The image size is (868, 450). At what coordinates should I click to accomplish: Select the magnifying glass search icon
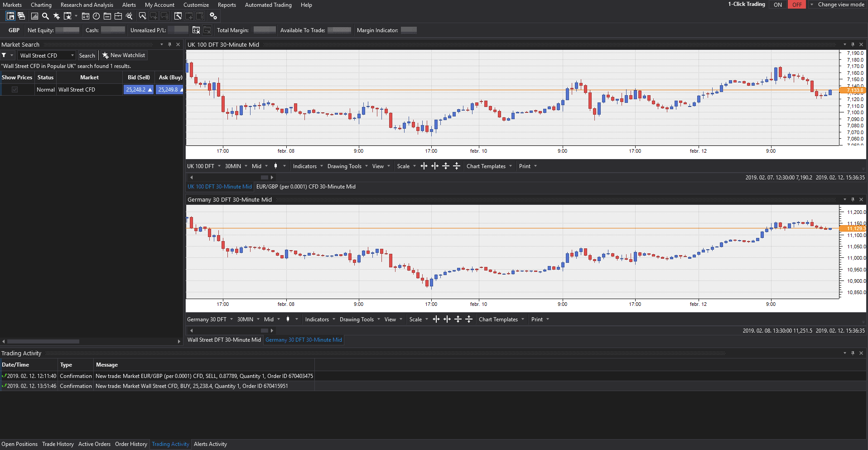[x=45, y=16]
